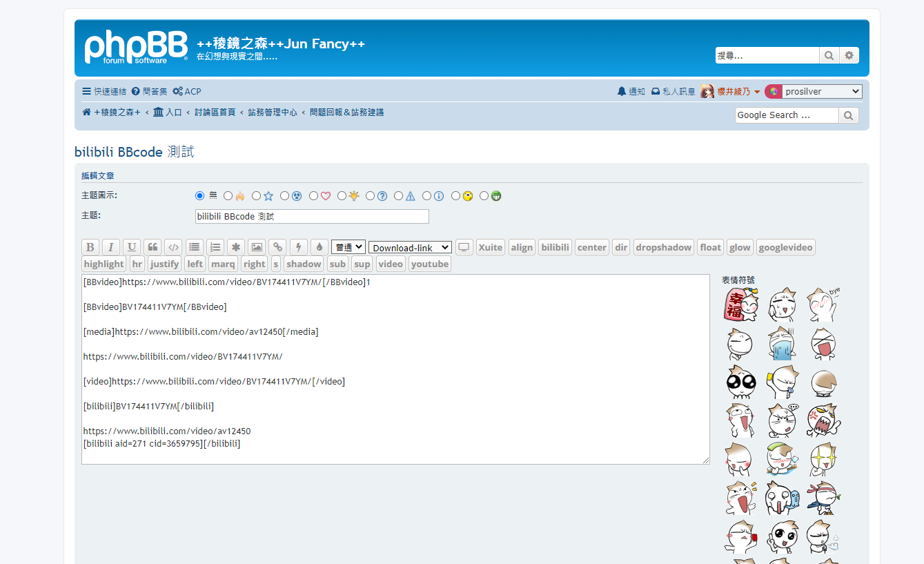Insert the crying blue tears emoticon
Screen dimensions: 924x564
pyautogui.click(x=783, y=343)
